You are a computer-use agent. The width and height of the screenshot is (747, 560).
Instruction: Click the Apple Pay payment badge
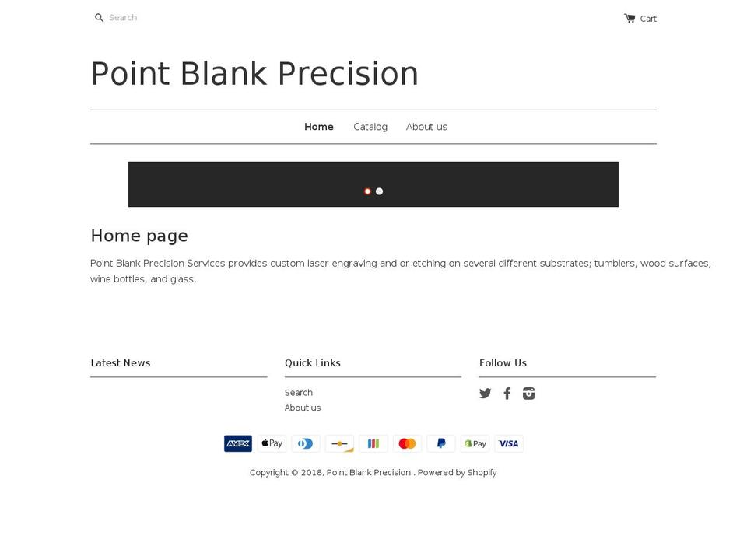point(272,443)
